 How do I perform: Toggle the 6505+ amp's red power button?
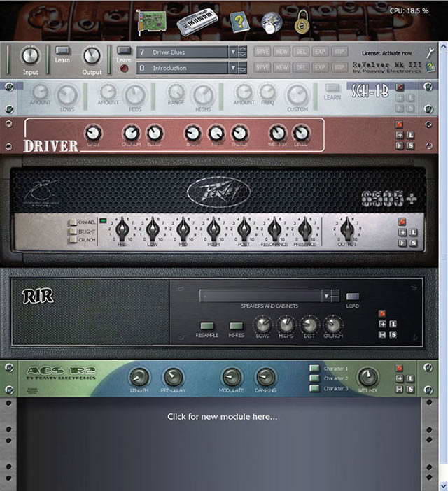coord(402,222)
